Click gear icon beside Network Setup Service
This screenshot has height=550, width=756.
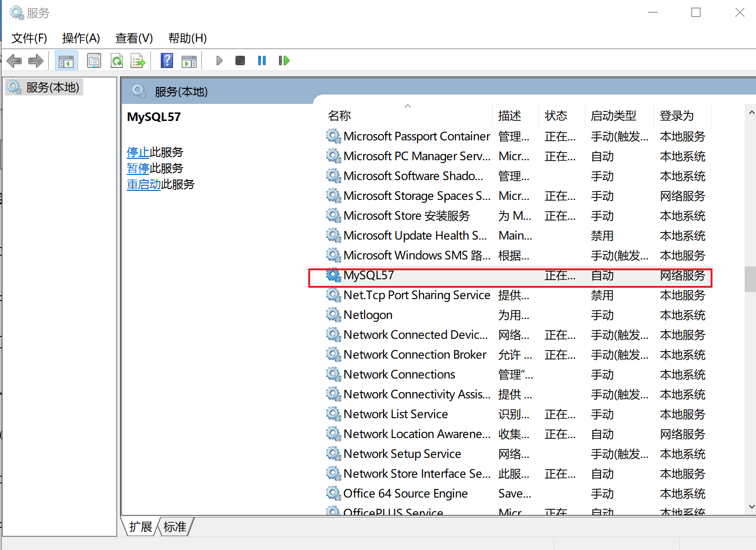[333, 454]
